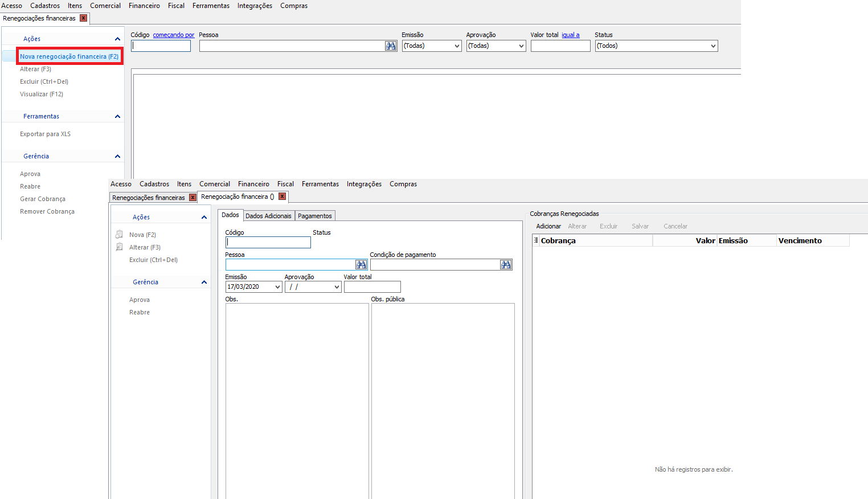
Task: Focus the Valor total field in the form window
Action: (x=372, y=287)
